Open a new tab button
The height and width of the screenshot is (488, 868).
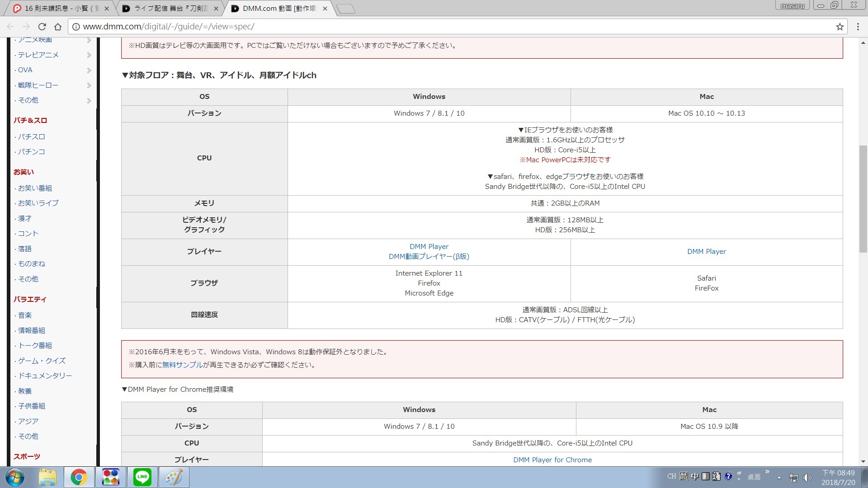point(346,9)
